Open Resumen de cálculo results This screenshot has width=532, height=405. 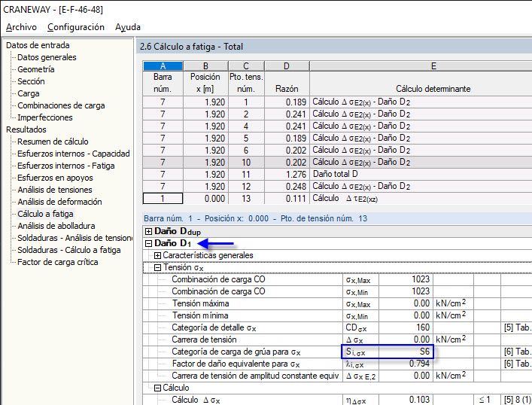pos(53,142)
